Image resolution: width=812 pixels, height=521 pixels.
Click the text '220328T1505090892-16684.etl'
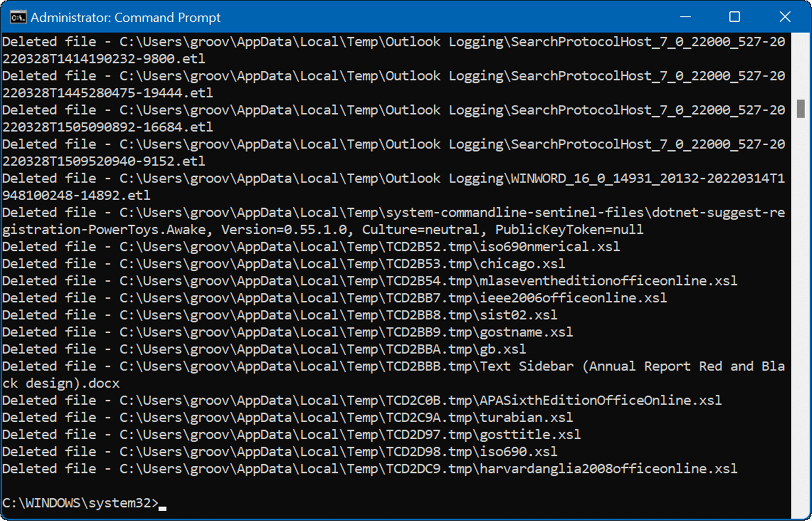(x=107, y=127)
